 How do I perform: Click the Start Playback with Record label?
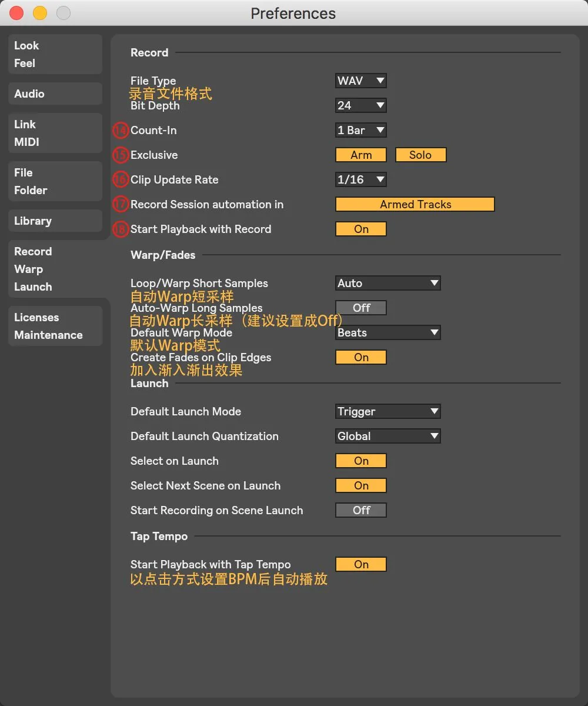tap(201, 229)
